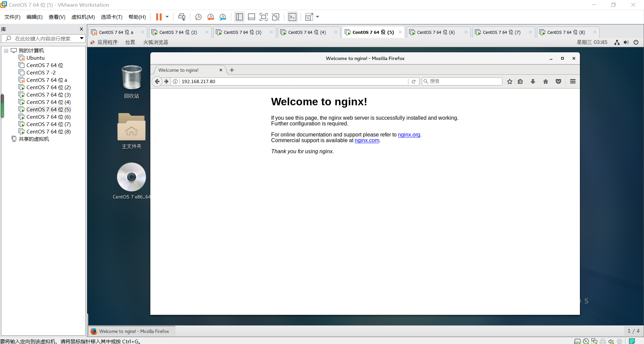This screenshot has width=644, height=344.
Task: Open the power menu icon in CentOS panel
Action: (x=636, y=42)
